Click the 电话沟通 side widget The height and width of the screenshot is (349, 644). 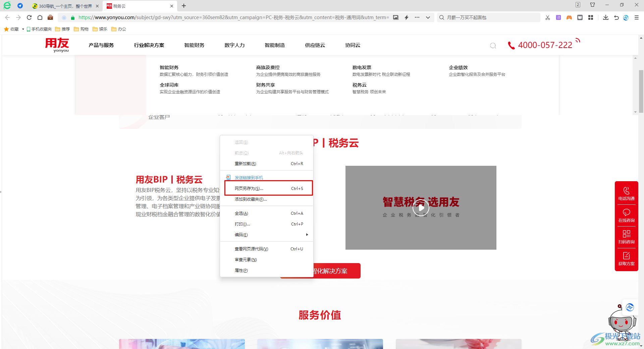[626, 194]
